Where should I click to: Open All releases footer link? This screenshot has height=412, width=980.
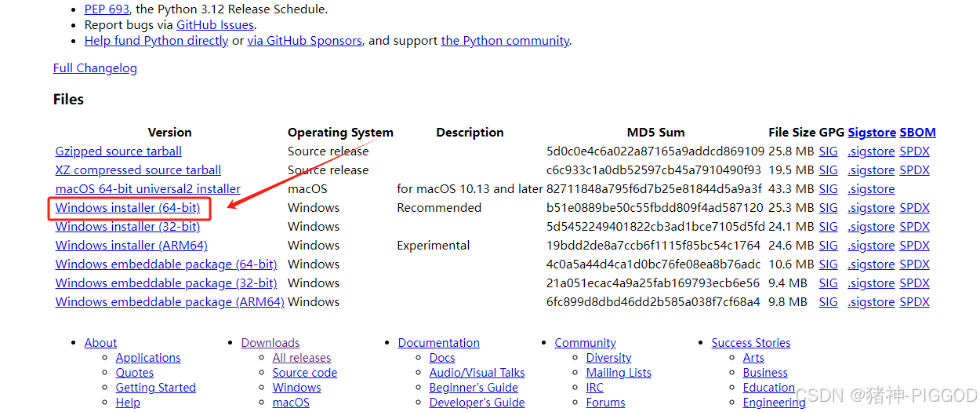pyautogui.click(x=302, y=358)
